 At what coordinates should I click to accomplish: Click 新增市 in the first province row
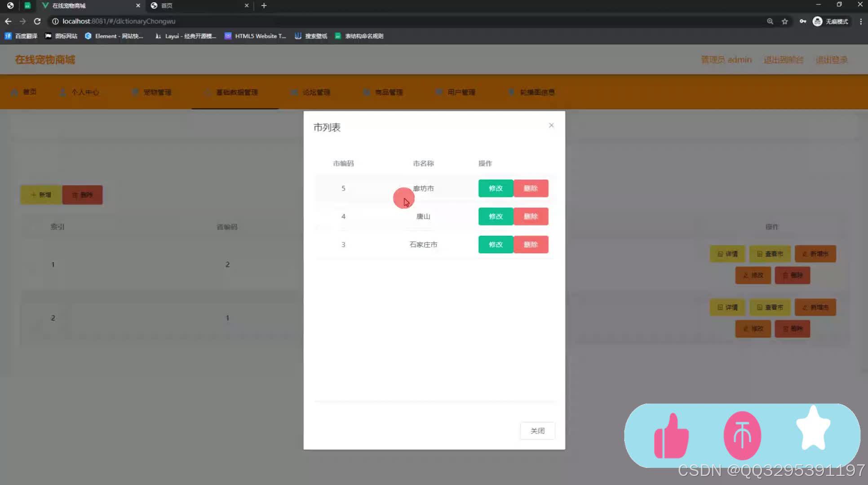815,254
